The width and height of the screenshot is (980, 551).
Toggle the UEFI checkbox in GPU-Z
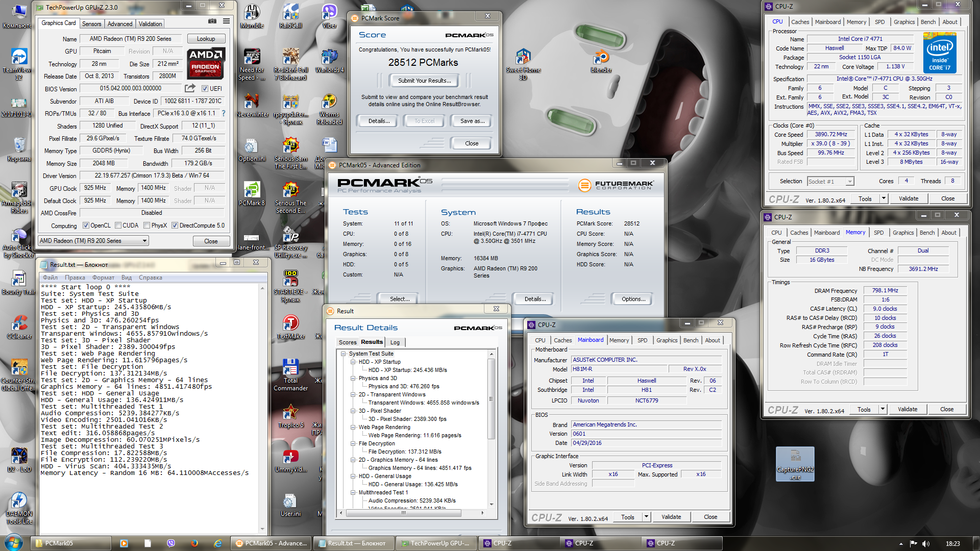click(205, 89)
